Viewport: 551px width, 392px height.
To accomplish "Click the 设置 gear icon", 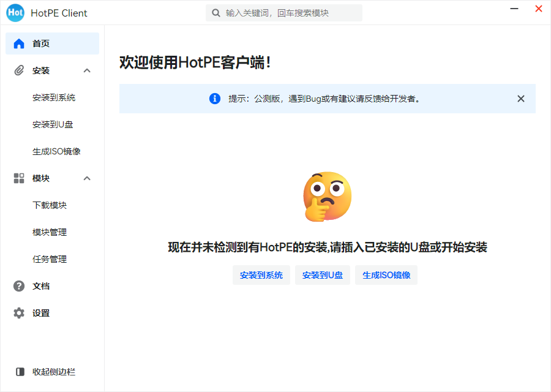I will [x=18, y=313].
